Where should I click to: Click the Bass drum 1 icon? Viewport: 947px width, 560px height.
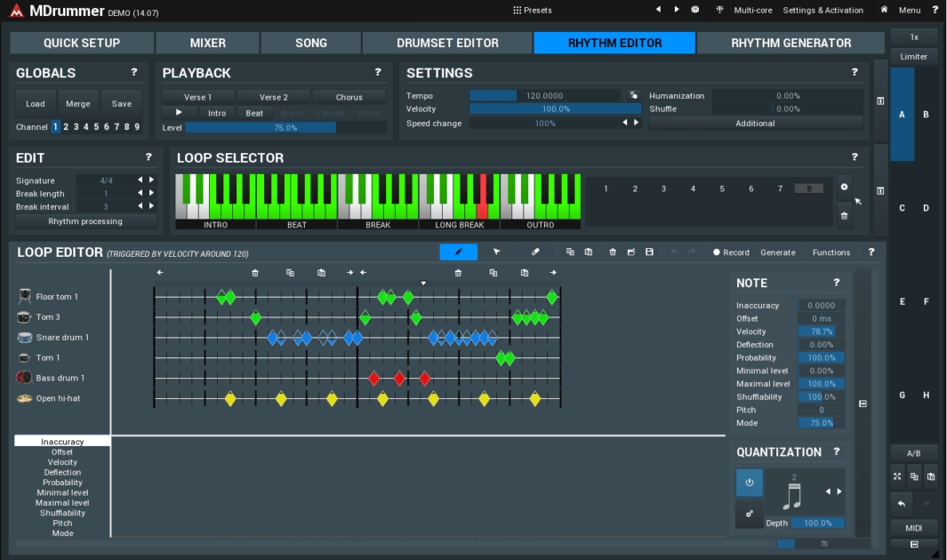pyautogui.click(x=24, y=378)
